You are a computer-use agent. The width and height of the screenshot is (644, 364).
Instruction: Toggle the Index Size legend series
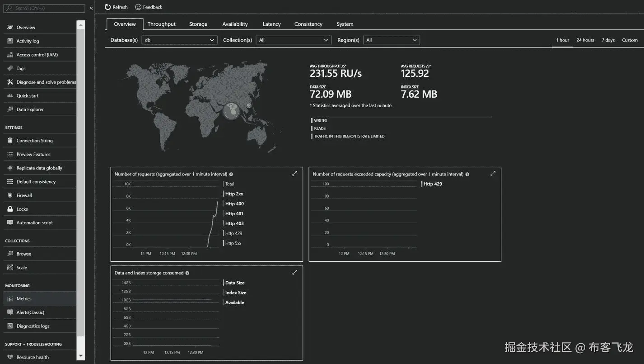click(235, 293)
